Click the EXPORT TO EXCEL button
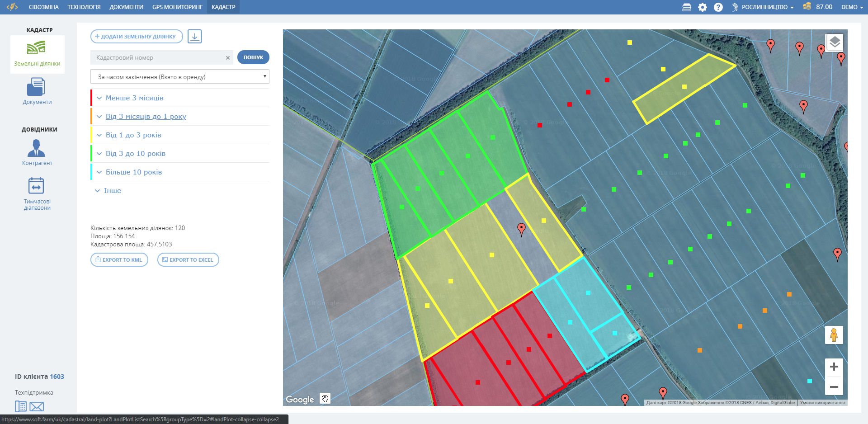The image size is (868, 424). click(x=188, y=260)
